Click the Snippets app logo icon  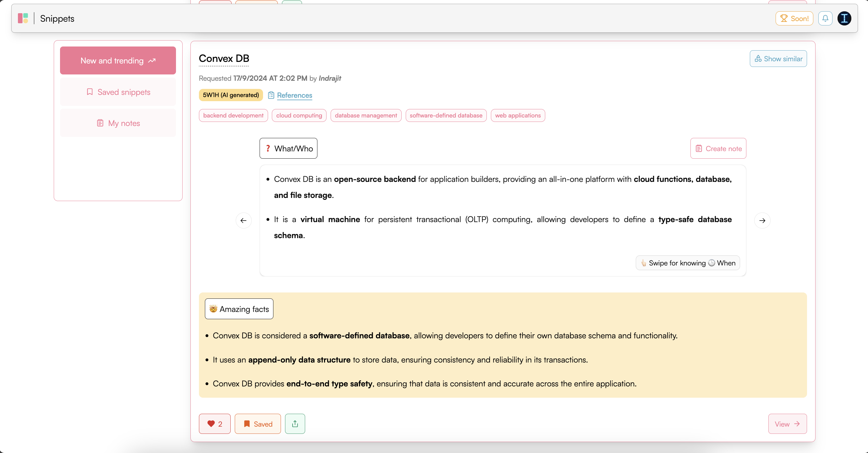click(23, 19)
